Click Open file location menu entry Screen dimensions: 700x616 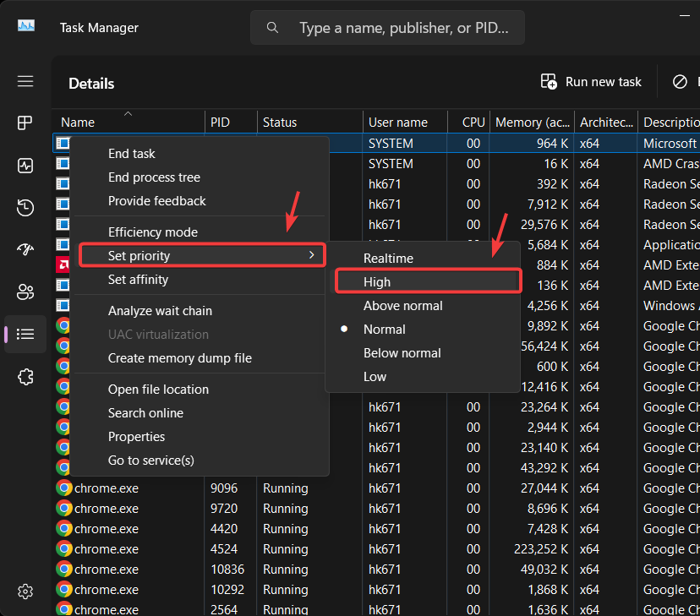158,390
